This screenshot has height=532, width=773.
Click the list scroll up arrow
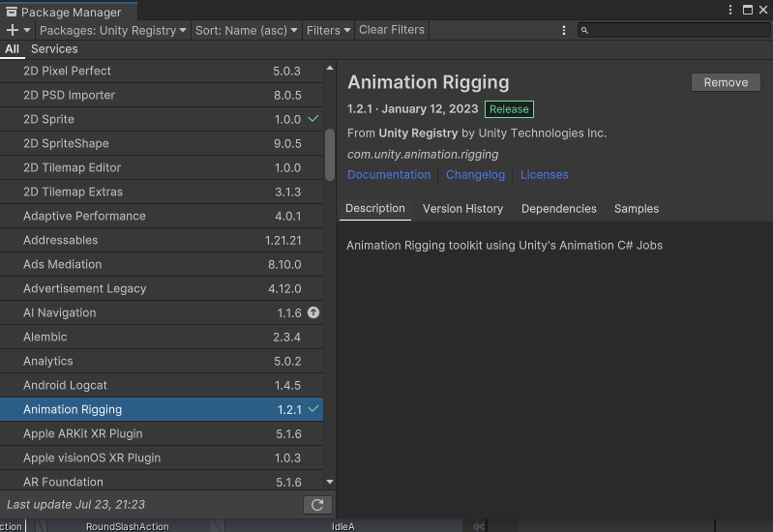point(330,68)
